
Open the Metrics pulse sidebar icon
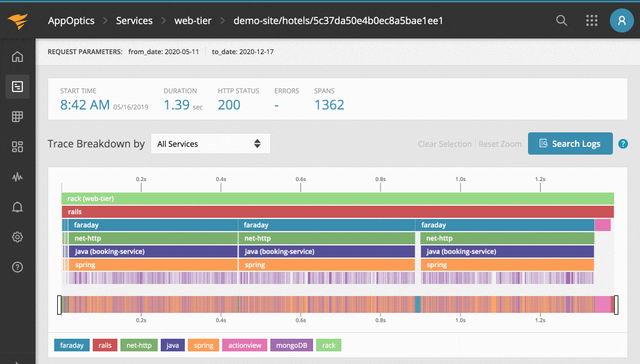click(x=17, y=177)
